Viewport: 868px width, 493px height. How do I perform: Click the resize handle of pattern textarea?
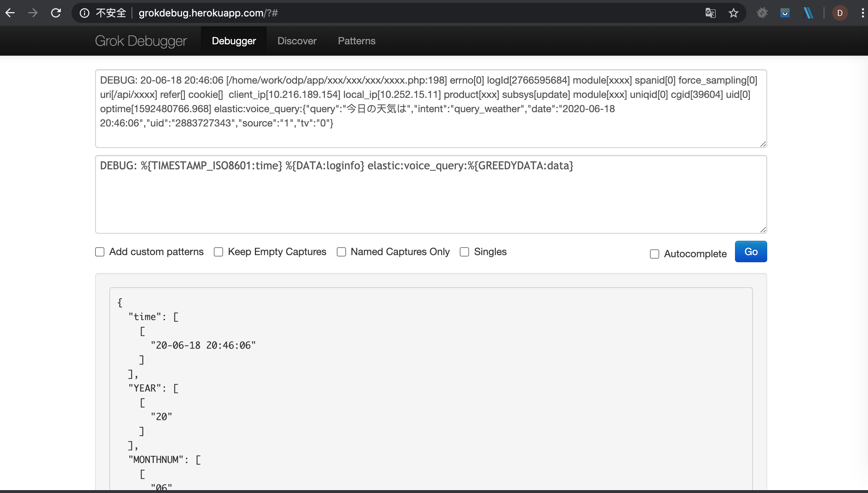763,230
